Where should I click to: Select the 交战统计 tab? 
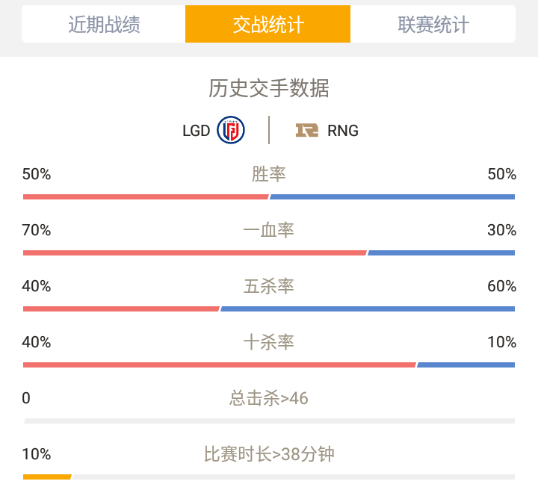[268, 24]
